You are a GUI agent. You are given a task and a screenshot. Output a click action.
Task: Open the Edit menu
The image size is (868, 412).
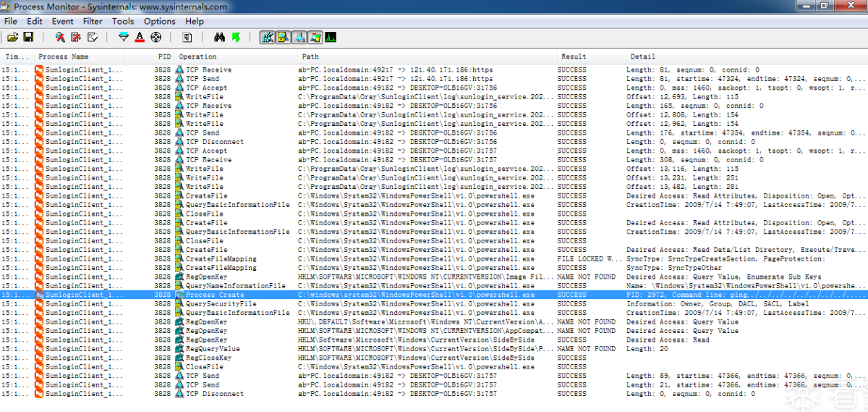tap(35, 21)
